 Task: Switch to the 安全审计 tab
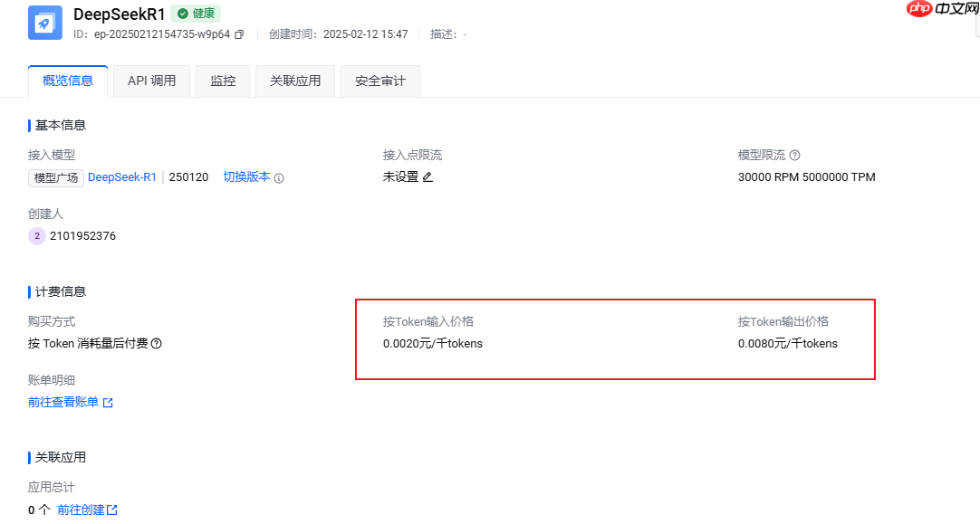(x=380, y=81)
